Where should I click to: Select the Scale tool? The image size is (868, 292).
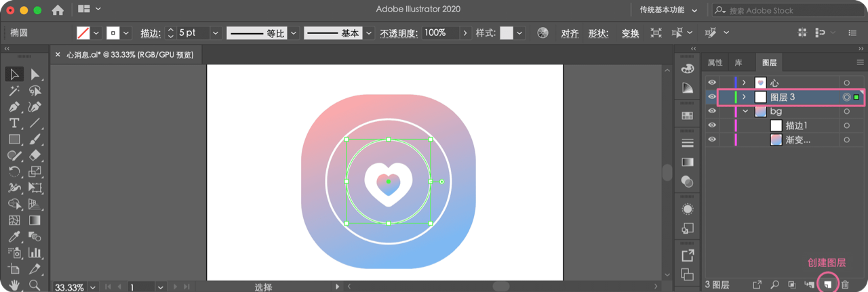click(35, 171)
